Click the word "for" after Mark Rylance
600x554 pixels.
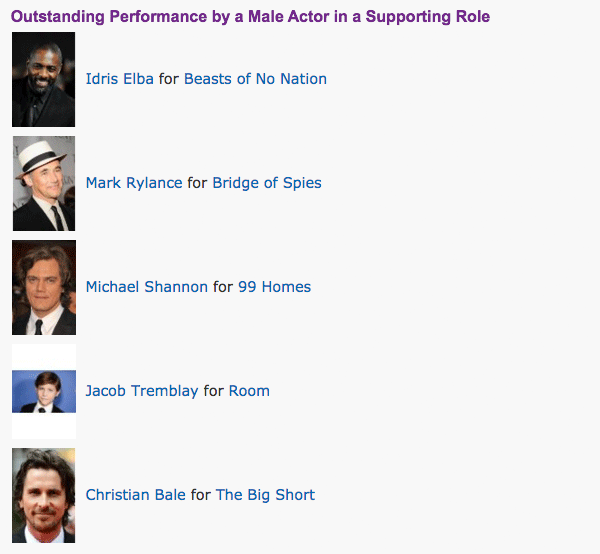(x=197, y=183)
